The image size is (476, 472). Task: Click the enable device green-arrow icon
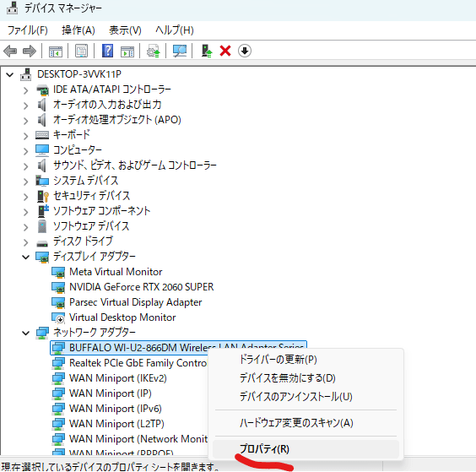pyautogui.click(x=207, y=51)
